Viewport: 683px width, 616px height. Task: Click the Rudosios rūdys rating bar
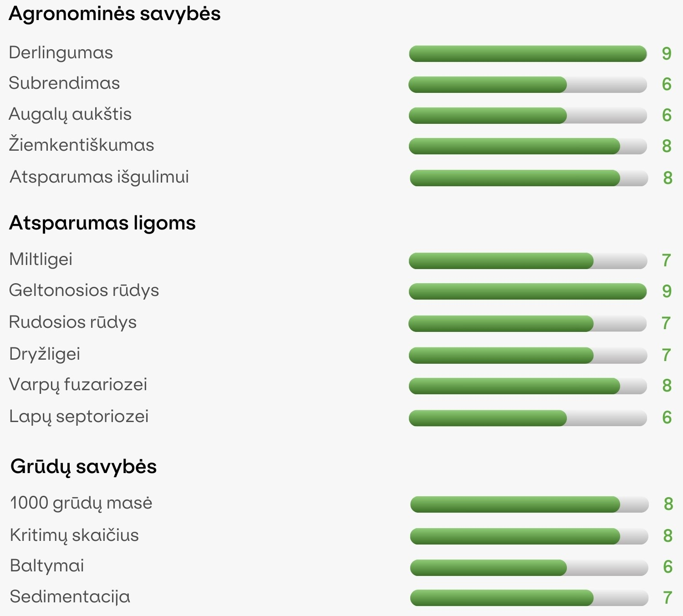coord(528,323)
